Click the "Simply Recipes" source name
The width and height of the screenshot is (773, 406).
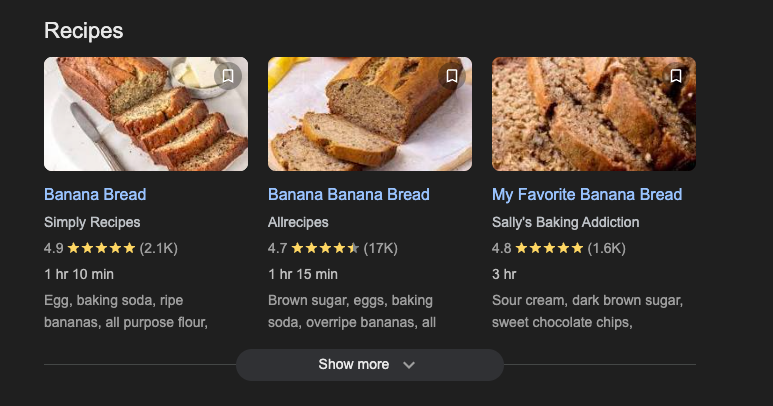tap(92, 222)
